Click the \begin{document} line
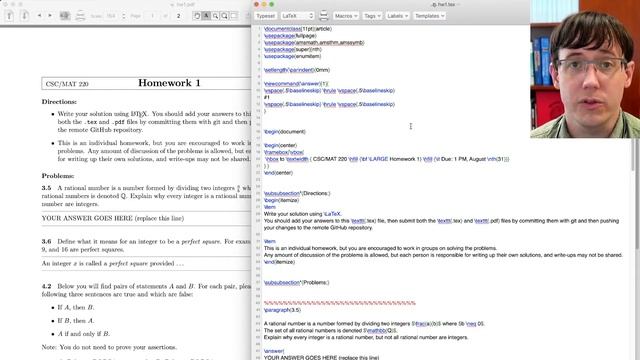The width and height of the screenshot is (640, 360). pyautogui.click(x=284, y=132)
